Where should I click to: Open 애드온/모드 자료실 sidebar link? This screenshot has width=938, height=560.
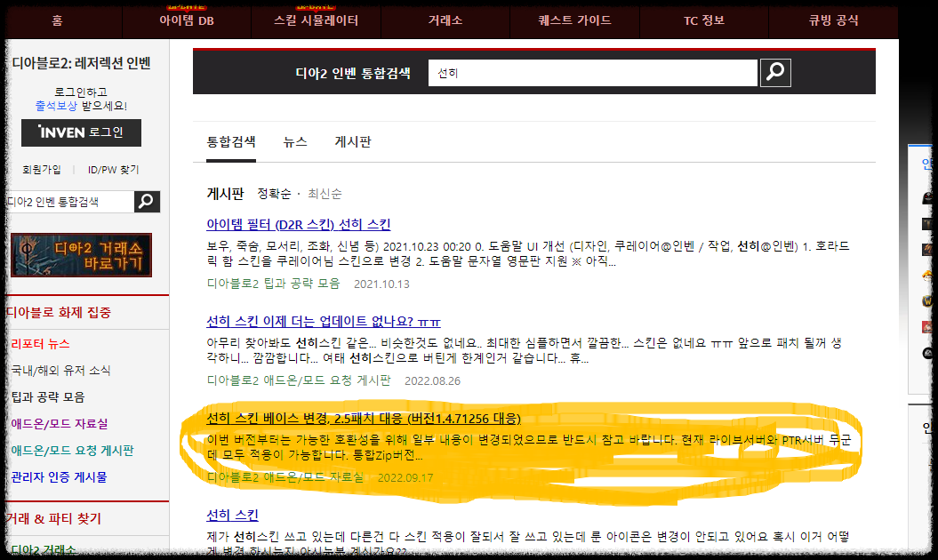(x=60, y=424)
